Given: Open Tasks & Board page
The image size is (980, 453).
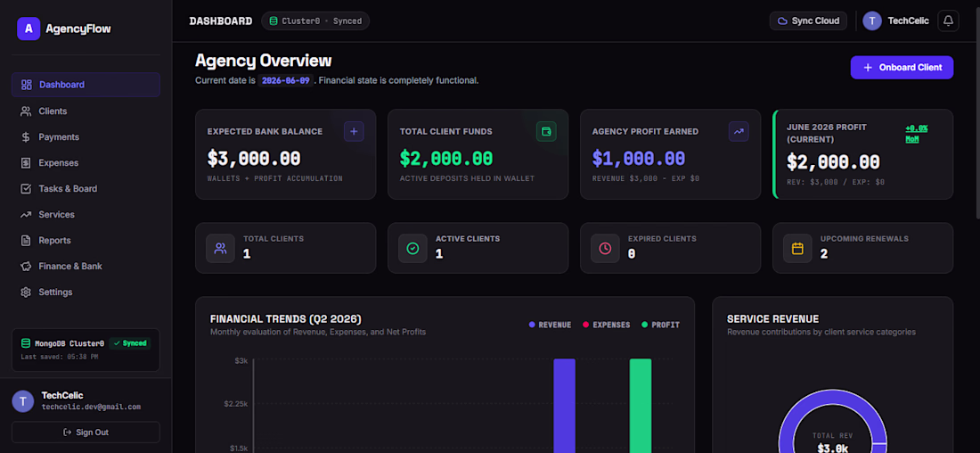Looking at the screenshot, I should (86, 188).
